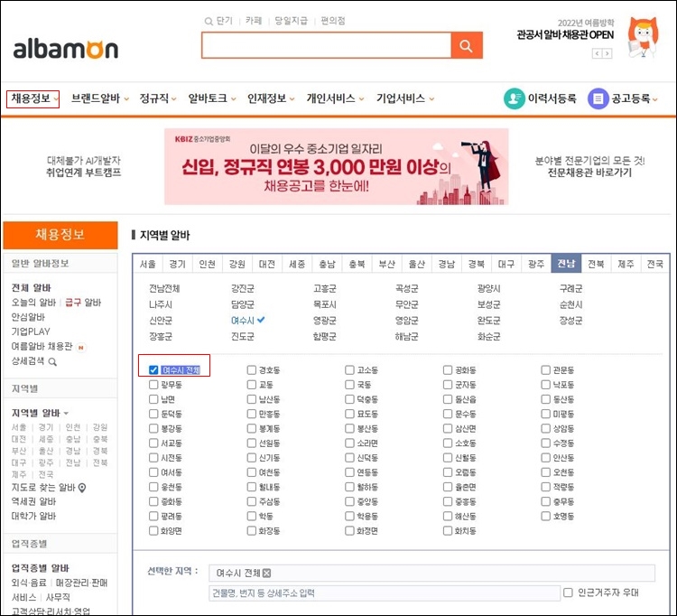Switch to the 광주 region tab
Screen dimensions: 677x616
pos(536,264)
